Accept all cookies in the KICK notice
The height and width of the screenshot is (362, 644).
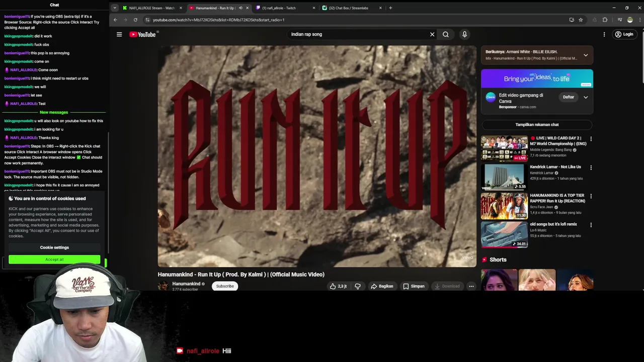(x=54, y=259)
